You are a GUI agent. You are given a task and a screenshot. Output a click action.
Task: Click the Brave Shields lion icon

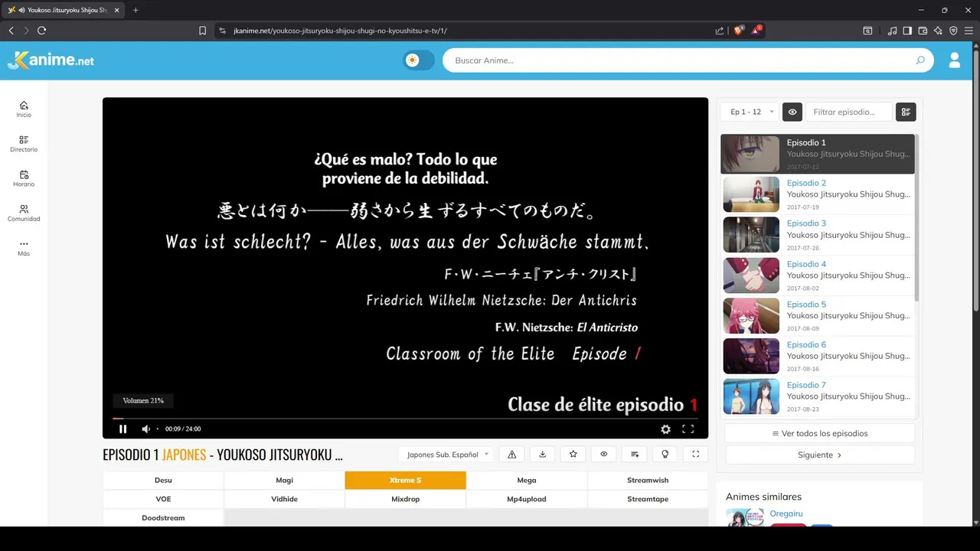click(739, 31)
